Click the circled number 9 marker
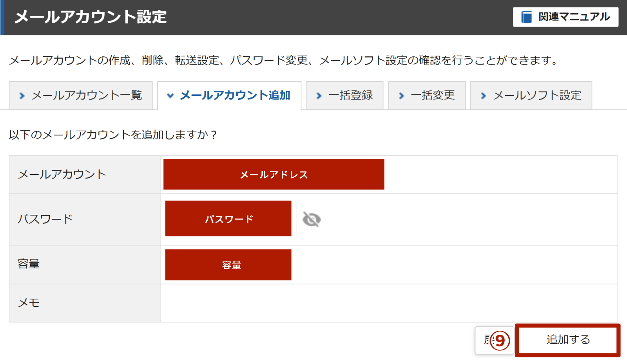Viewport: 627px width, 364px height. [x=500, y=341]
